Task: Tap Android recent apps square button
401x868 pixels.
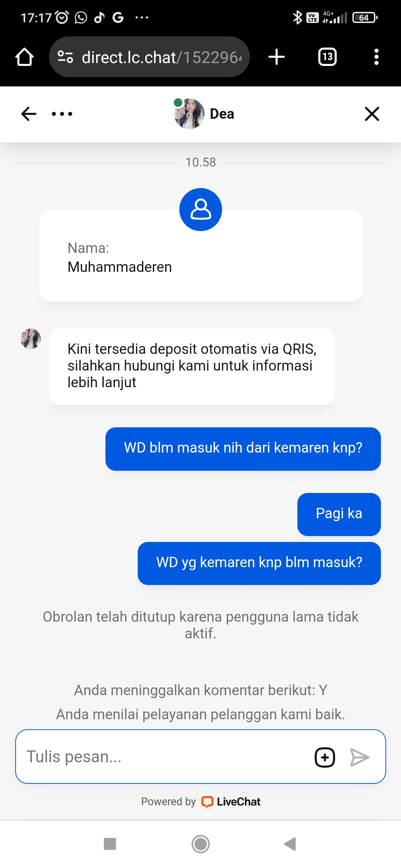Action: (x=110, y=844)
